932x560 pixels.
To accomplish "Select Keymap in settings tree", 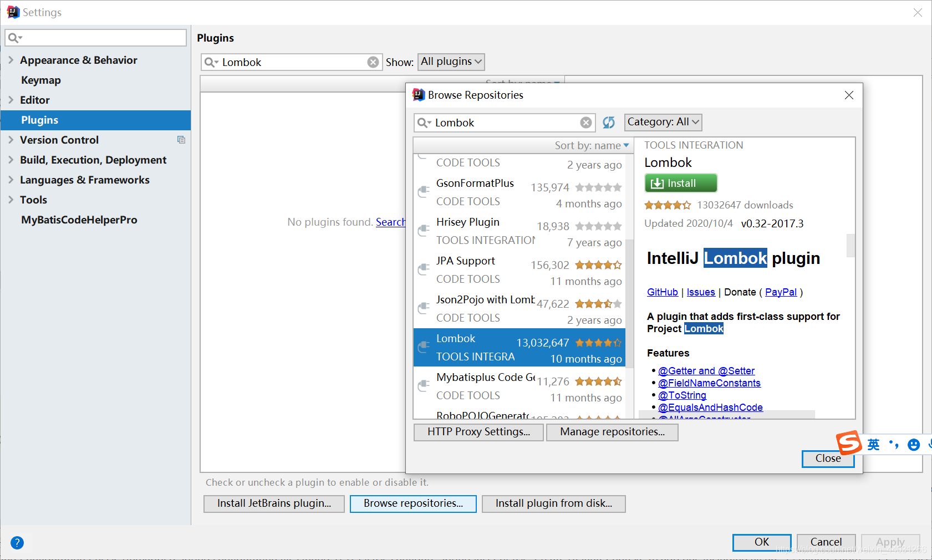I will click(x=41, y=80).
